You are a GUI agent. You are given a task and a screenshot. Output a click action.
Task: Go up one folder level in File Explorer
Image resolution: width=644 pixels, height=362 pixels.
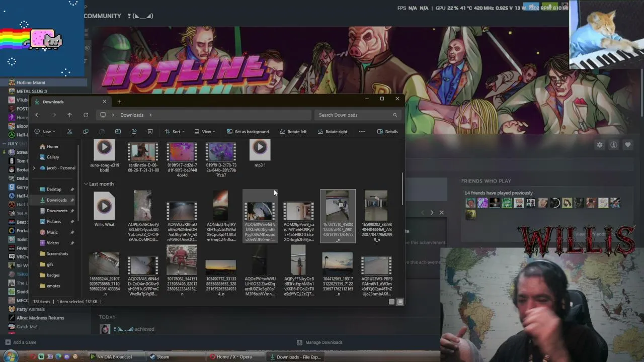[x=69, y=115]
